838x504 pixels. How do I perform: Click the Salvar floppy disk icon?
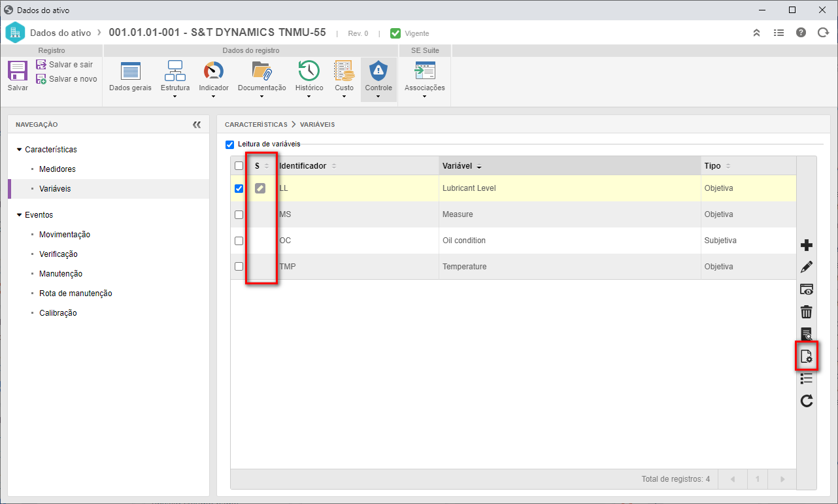[18, 71]
